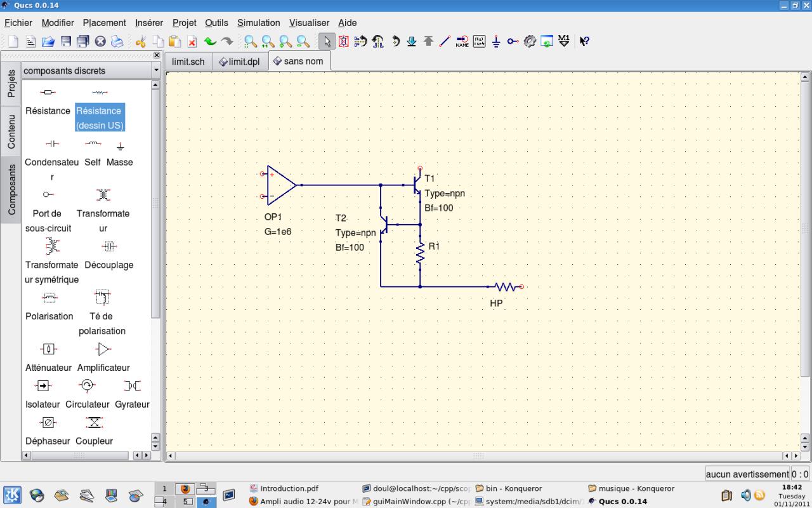The height and width of the screenshot is (508, 812).
Task: Insert an equation with toolbar icon
Action: [479, 41]
